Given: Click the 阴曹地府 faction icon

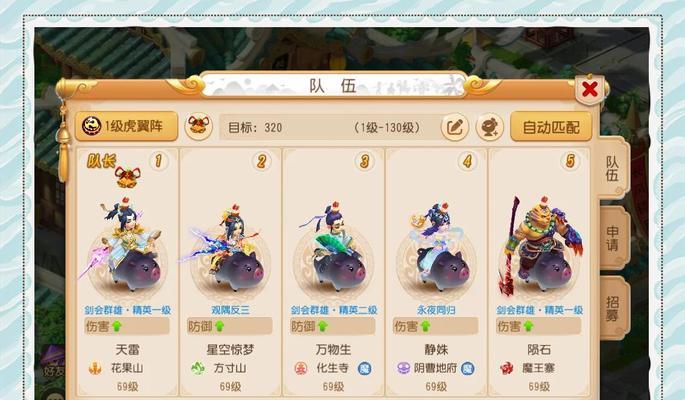Looking at the screenshot, I should [404, 369].
